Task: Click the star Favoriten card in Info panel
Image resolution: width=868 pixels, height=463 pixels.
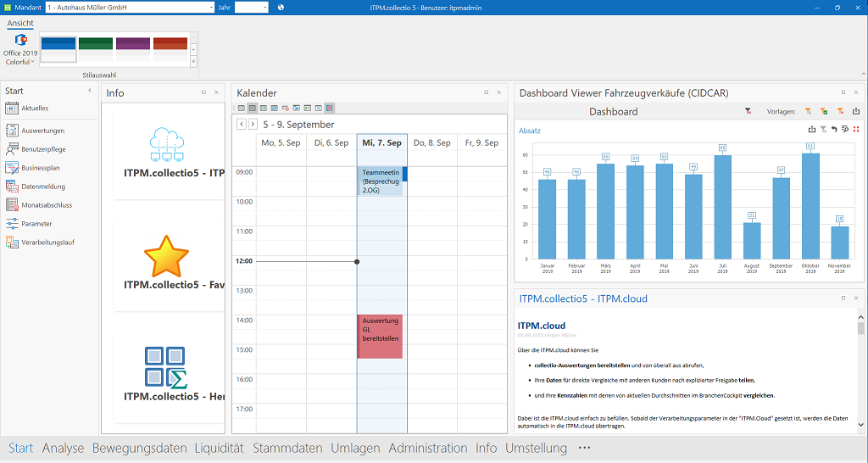Action: [x=169, y=266]
